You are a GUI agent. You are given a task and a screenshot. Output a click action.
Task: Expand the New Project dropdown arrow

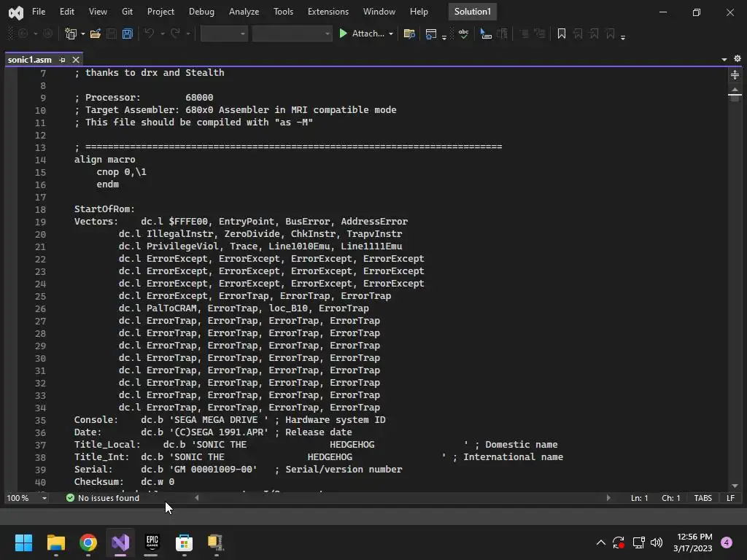pos(83,34)
